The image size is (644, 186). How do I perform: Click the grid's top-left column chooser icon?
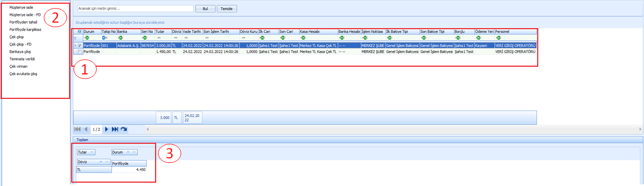[x=79, y=31]
